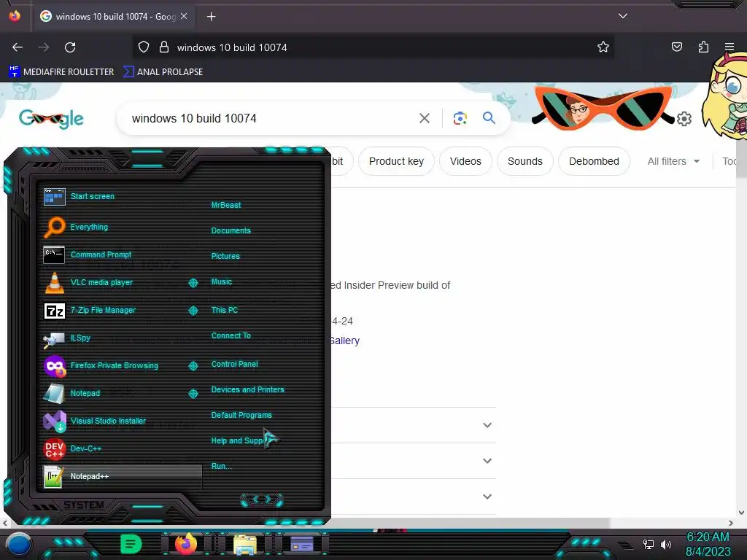747x560 pixels.
Task: Open MEDIAFIRE ROULETTER bookmark
Action: (x=61, y=72)
